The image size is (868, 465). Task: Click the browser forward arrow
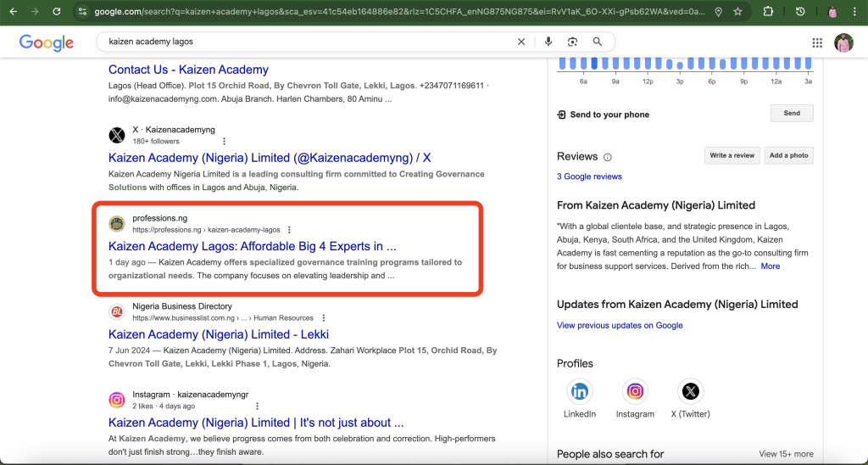pos(35,11)
